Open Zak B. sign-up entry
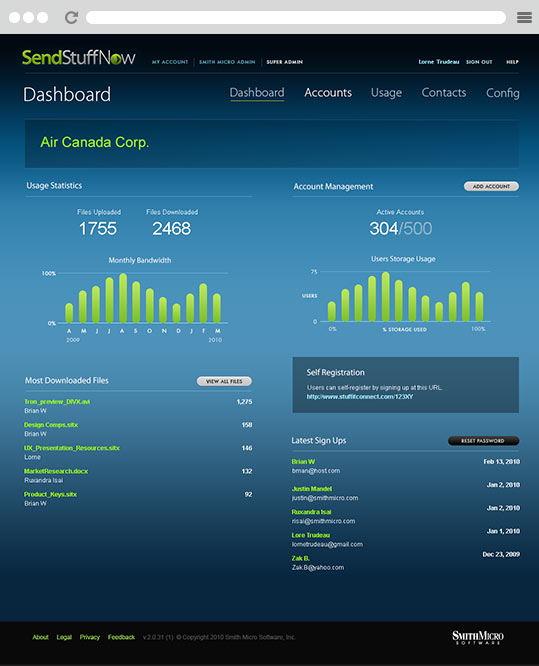Viewport: 539px width, 666px height. tap(300, 558)
